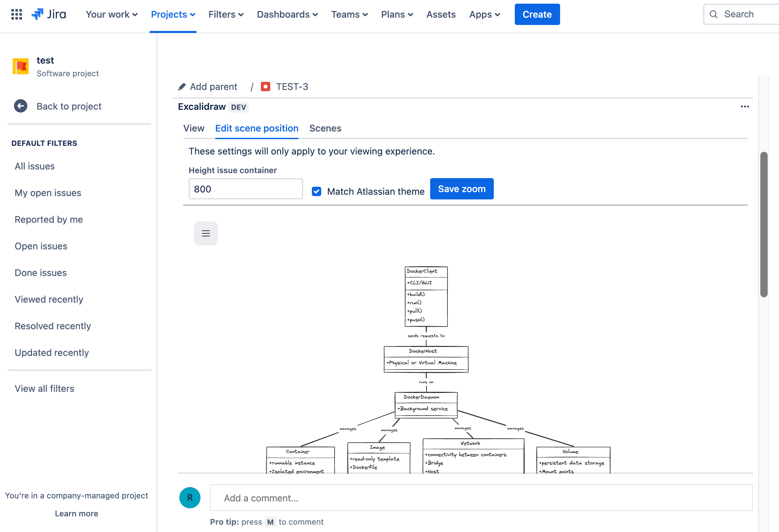This screenshot has height=532, width=779.
Task: Click the DockerDaemon box in diagram
Action: (x=426, y=405)
